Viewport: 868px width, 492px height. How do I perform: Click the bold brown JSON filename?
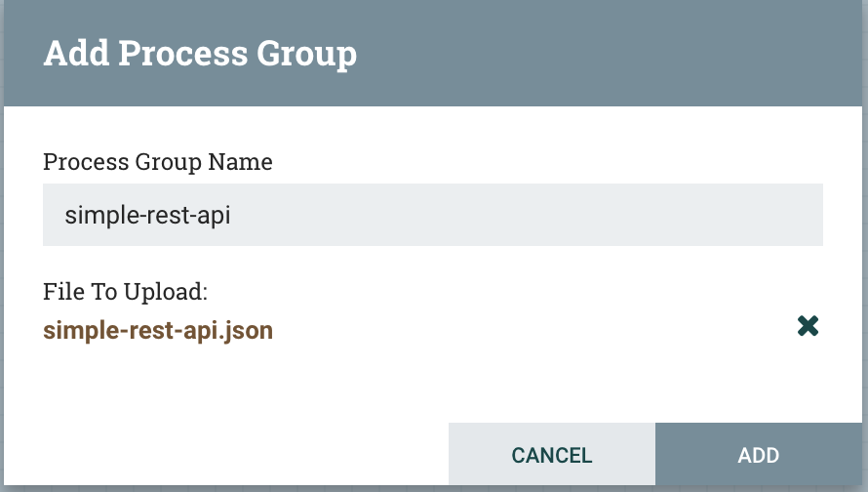pos(158,331)
